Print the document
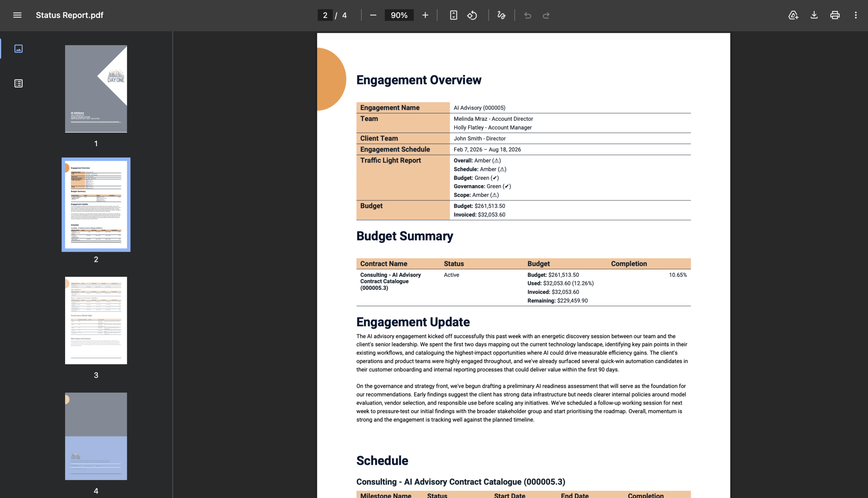This screenshot has width=868, height=498. tap(835, 15)
